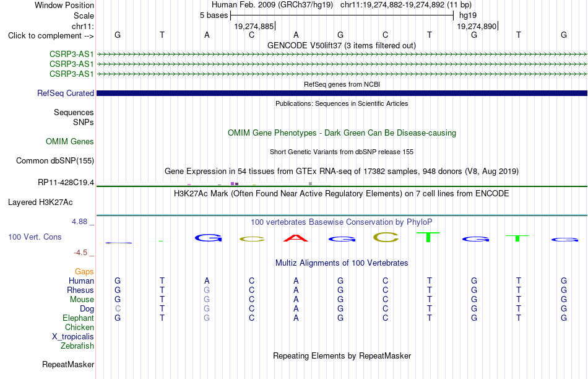Select the Zebrafish alignment row label

tap(77, 346)
